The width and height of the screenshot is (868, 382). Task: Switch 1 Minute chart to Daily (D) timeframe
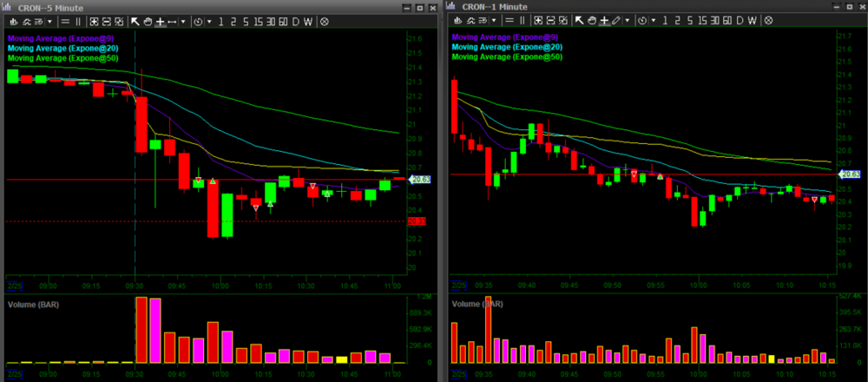740,20
